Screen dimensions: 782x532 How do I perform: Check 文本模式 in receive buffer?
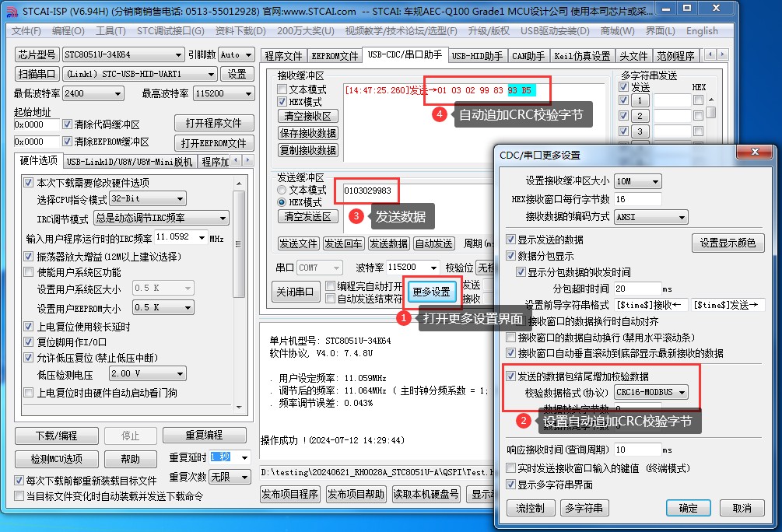coord(282,89)
